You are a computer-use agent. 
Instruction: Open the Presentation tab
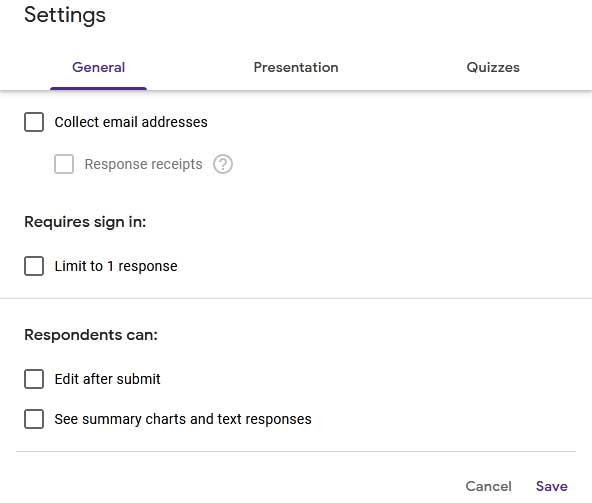tap(296, 67)
